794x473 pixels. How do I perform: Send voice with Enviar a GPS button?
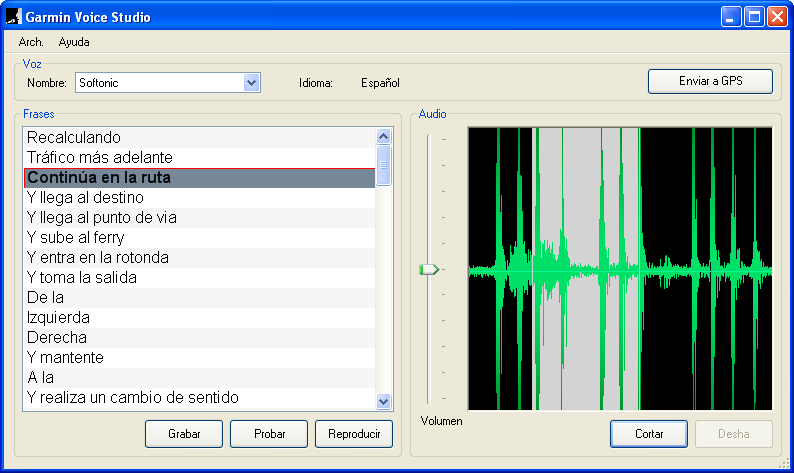pyautogui.click(x=710, y=81)
